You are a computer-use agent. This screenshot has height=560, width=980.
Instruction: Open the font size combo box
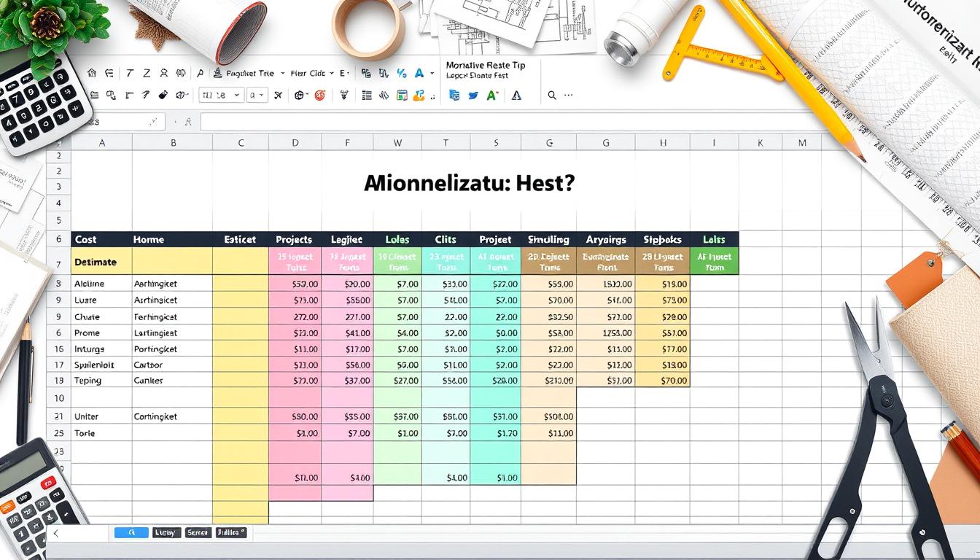pyautogui.click(x=221, y=95)
